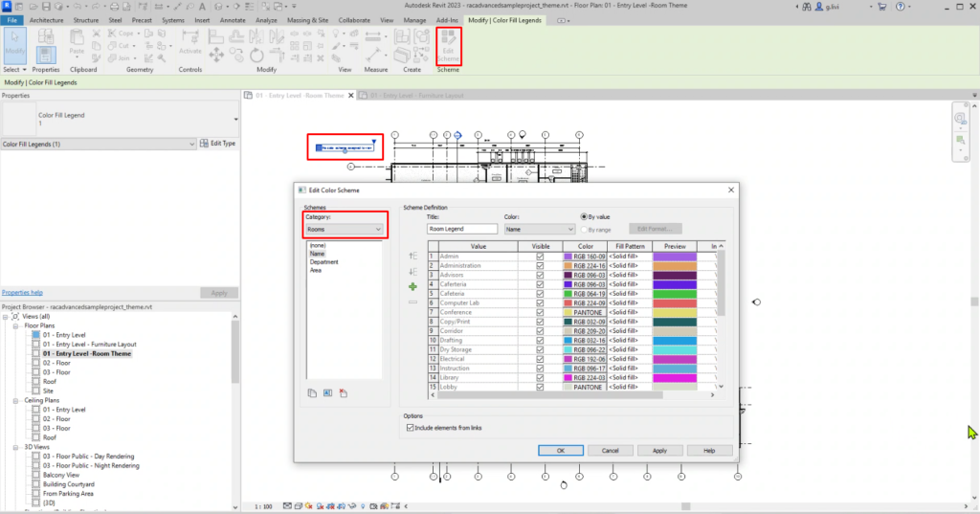Uncheck Visible checkbox for the Admin row
980x514 pixels.
coord(540,257)
